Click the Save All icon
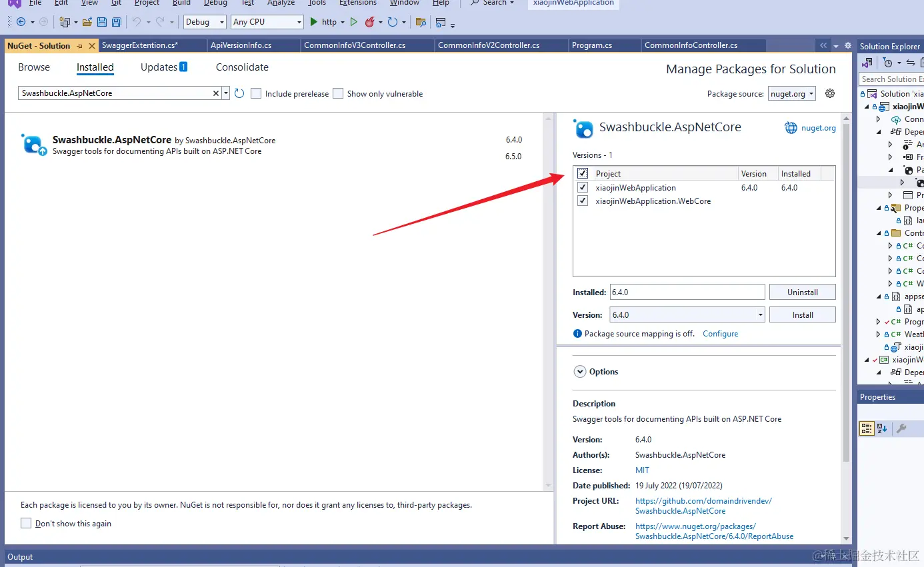 click(116, 22)
